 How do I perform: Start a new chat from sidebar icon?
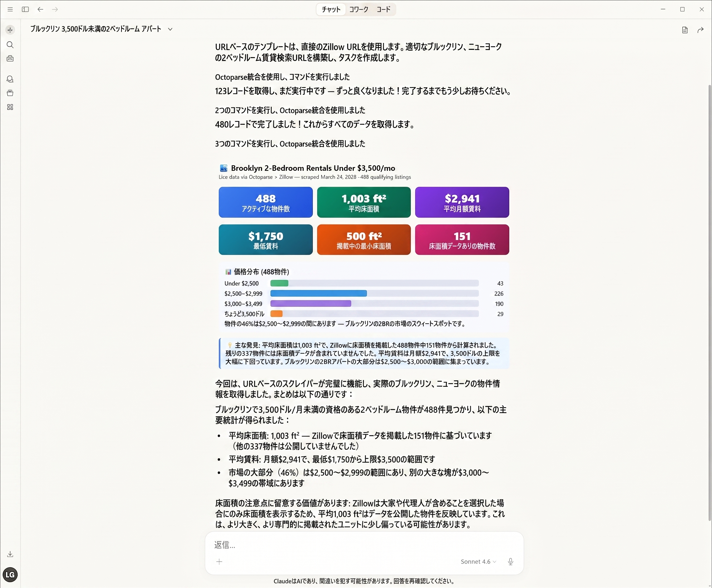[x=10, y=30]
